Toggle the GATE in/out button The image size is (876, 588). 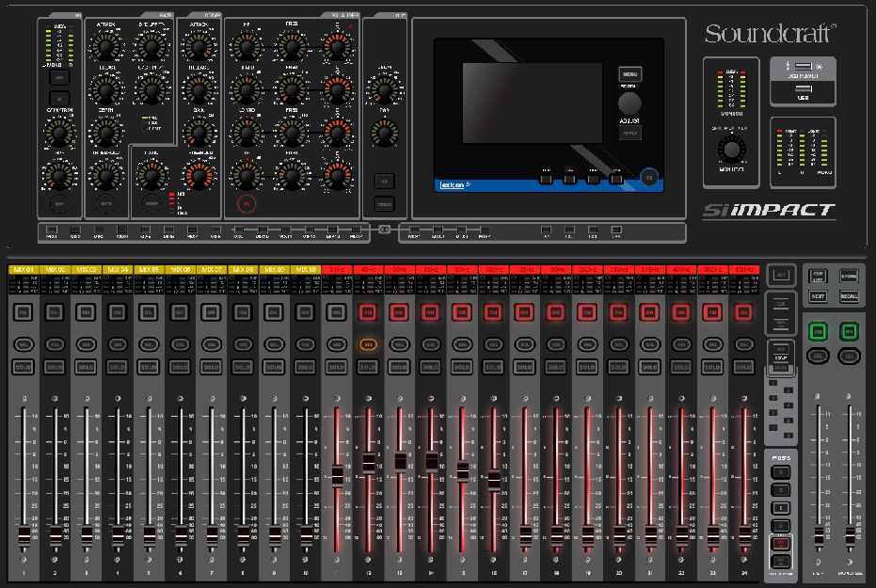coord(105,204)
